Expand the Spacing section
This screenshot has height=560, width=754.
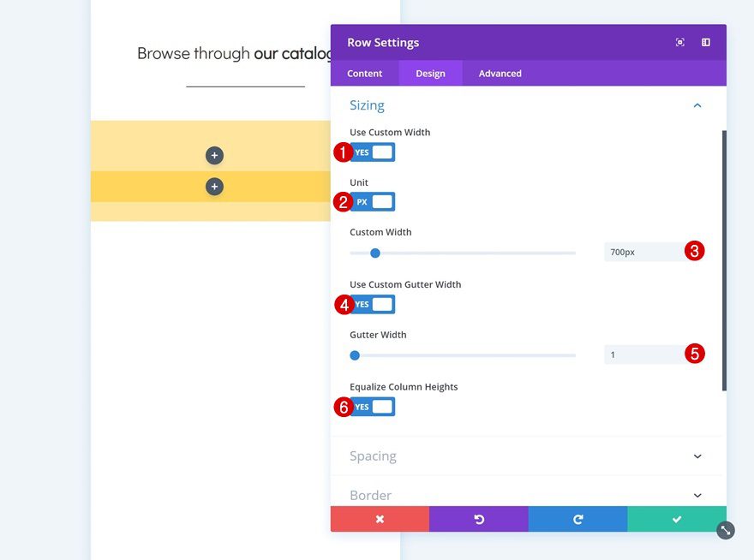point(697,456)
